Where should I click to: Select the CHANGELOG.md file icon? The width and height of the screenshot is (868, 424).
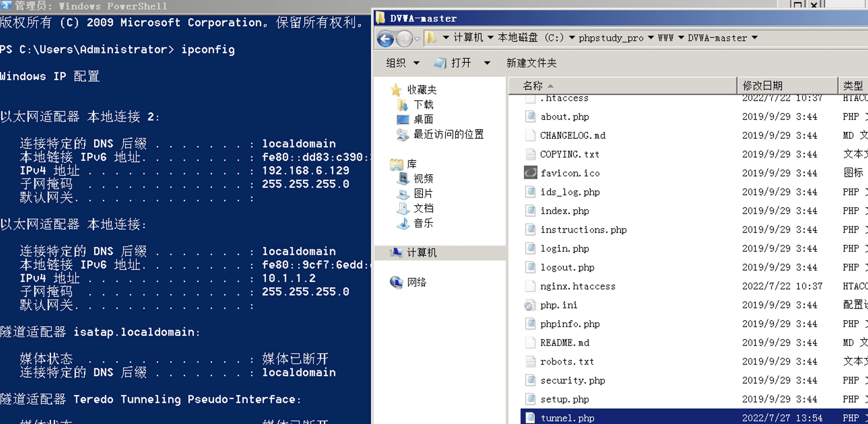point(530,135)
